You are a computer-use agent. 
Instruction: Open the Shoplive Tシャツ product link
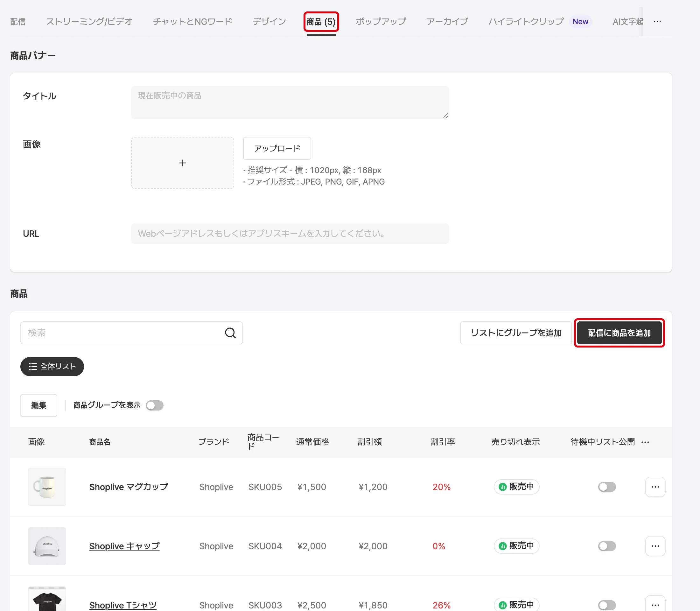[123, 605]
